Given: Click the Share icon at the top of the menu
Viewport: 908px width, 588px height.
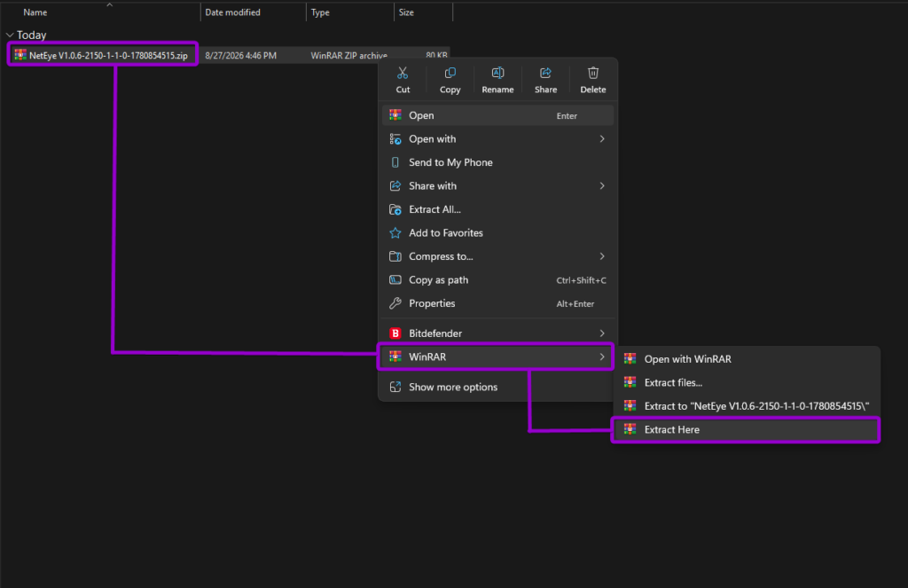Looking at the screenshot, I should (545, 73).
